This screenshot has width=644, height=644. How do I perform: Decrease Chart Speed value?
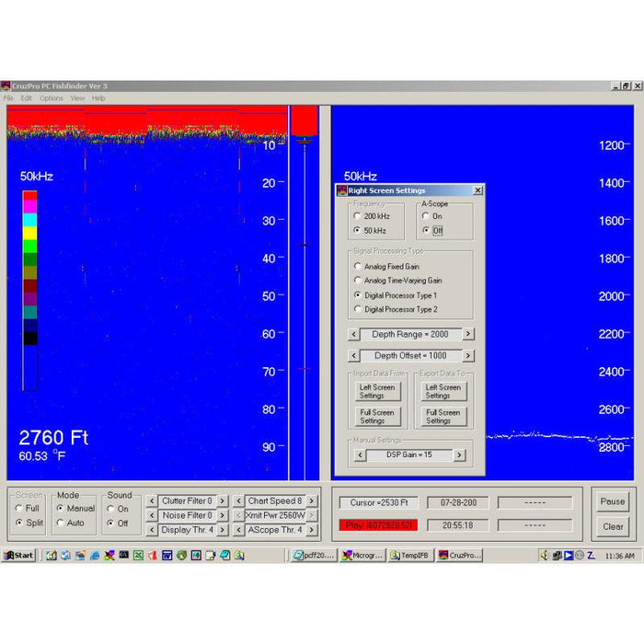coord(238,501)
